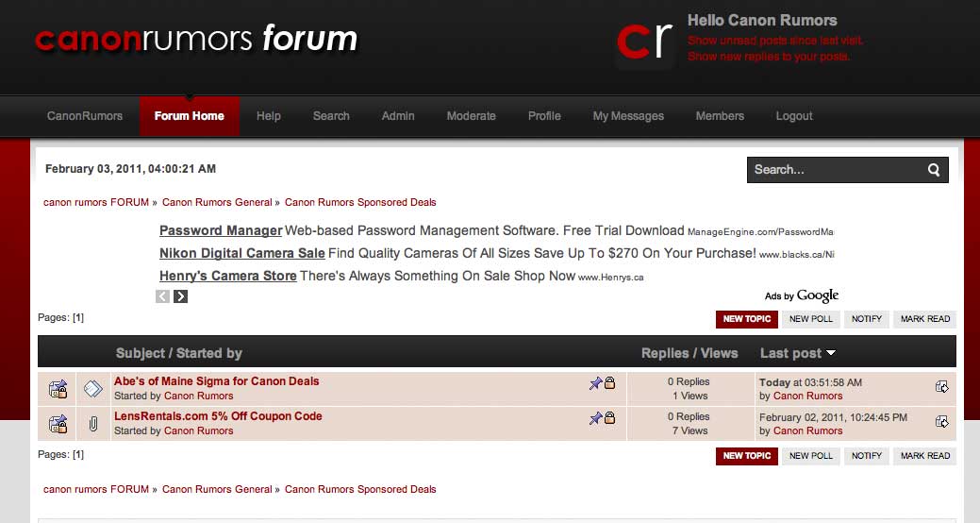
Task: Open LensRentals.com 5% Off Coupon Code topic
Action: [218, 416]
